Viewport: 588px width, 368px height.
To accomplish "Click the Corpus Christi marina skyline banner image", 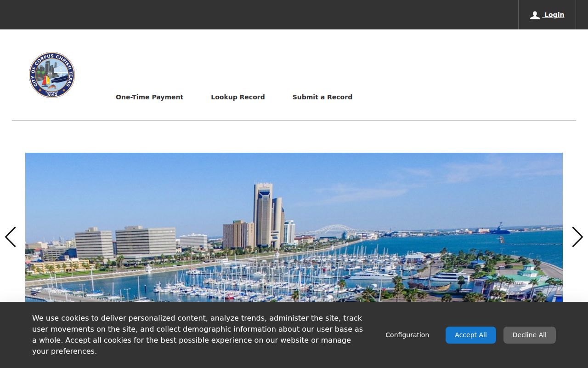I will [294, 227].
